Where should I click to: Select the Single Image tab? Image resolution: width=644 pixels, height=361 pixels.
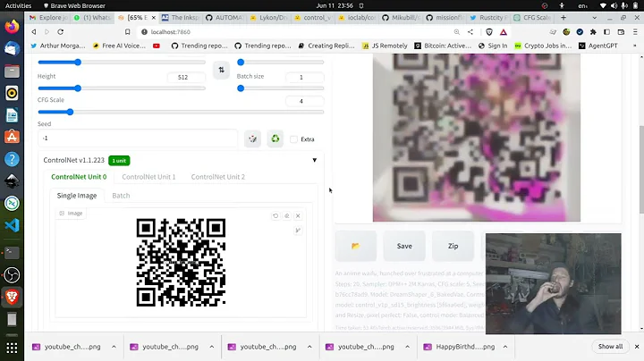[77, 196]
